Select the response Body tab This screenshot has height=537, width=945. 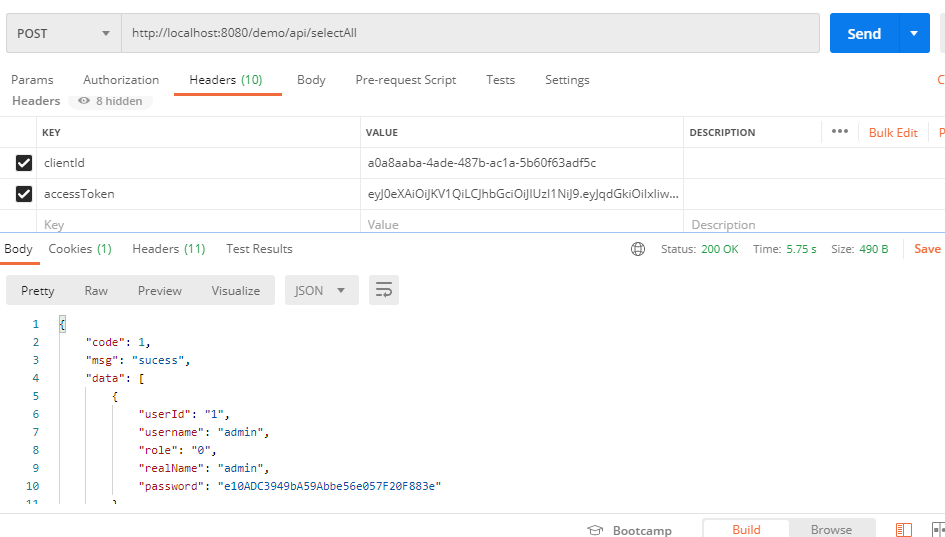click(x=18, y=248)
